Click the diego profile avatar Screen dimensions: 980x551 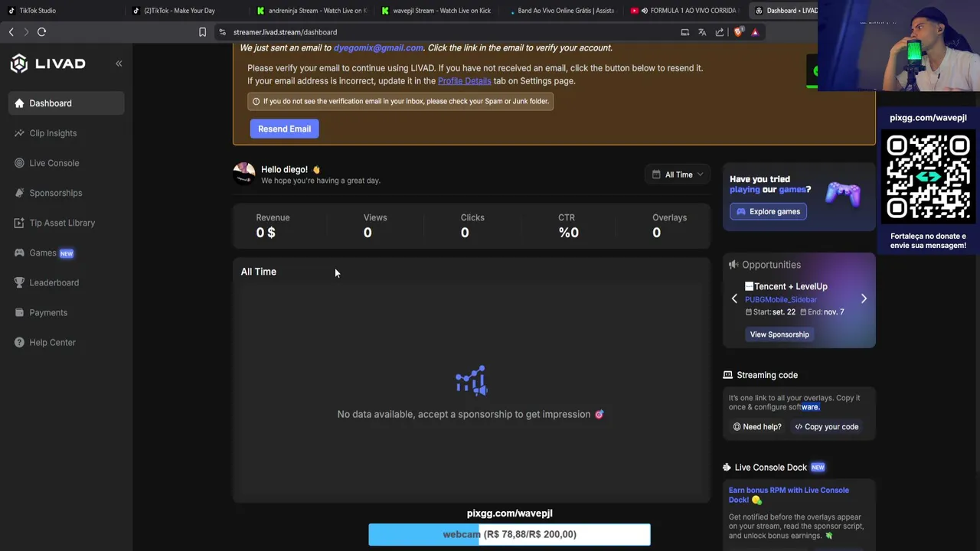pyautogui.click(x=244, y=174)
